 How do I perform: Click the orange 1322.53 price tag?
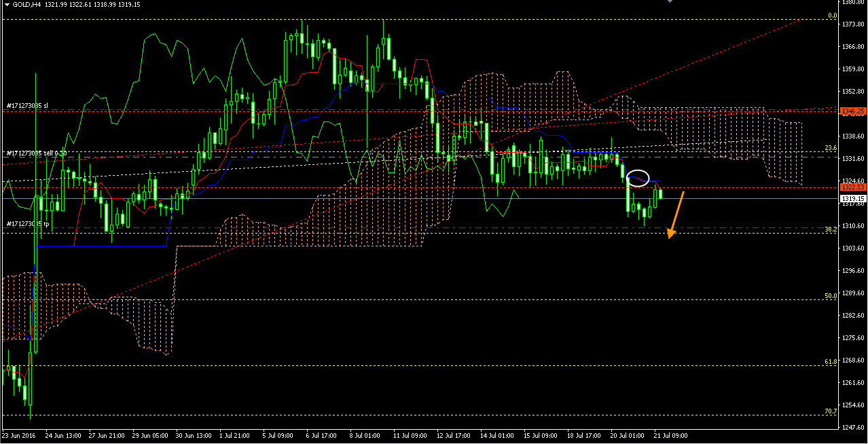click(853, 187)
